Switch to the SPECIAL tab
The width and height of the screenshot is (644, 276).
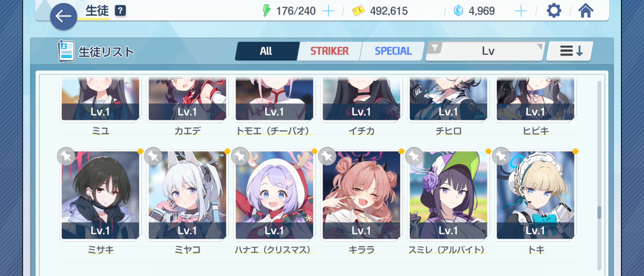coord(393,51)
